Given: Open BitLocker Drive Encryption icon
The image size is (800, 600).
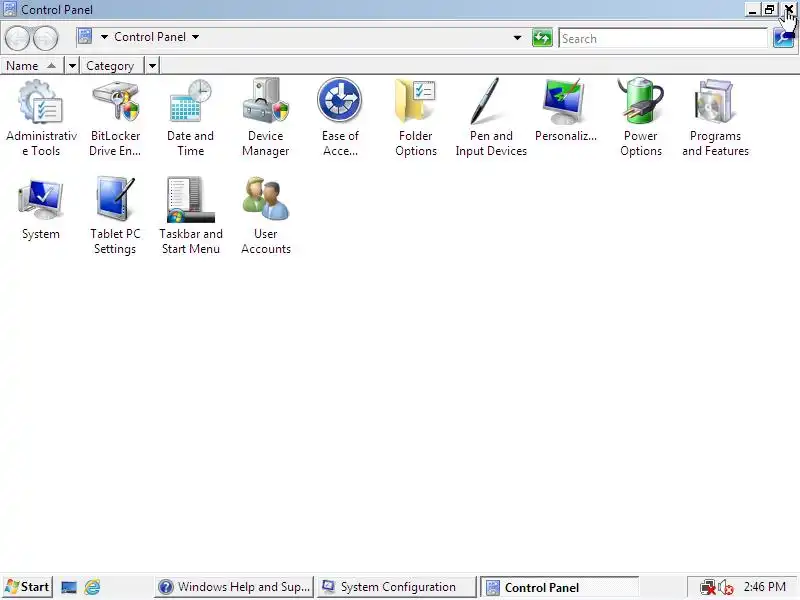Looking at the screenshot, I should pyautogui.click(x=115, y=117).
